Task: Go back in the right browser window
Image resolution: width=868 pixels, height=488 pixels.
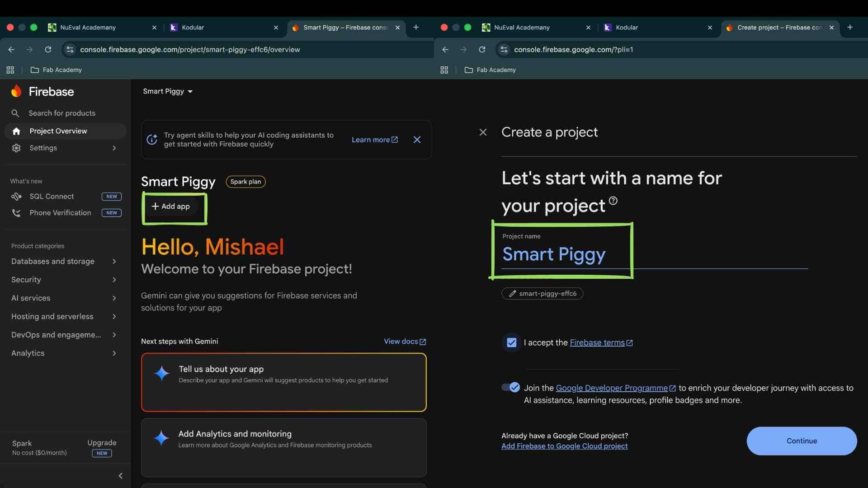Action: pos(445,49)
